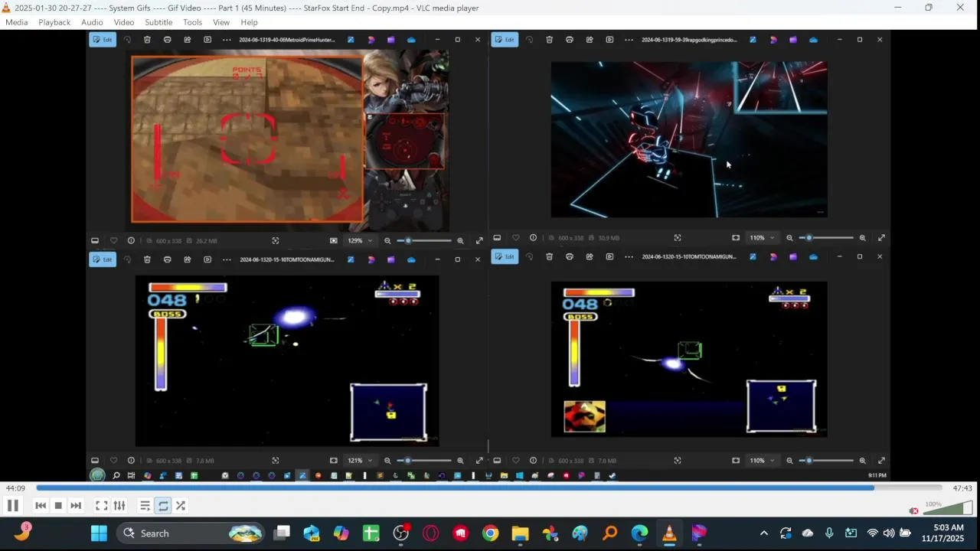The image size is (980, 551).
Task: Open the Windows Start menu
Action: pos(99,533)
